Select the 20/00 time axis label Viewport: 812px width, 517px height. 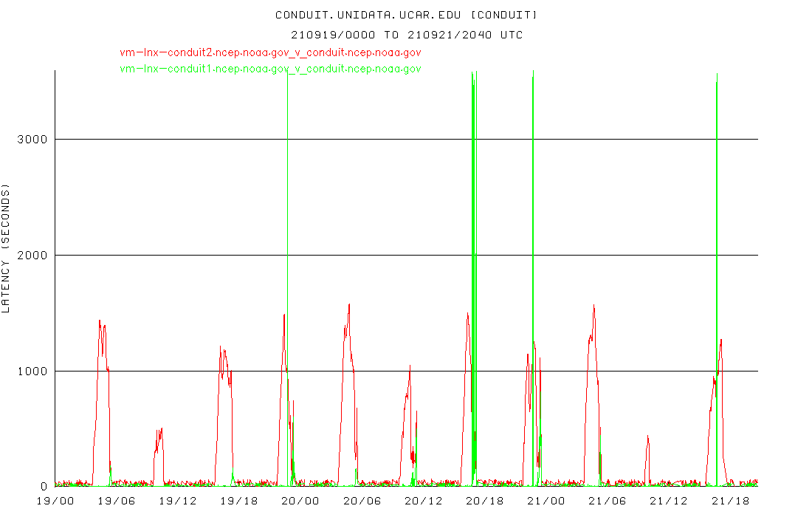coord(300,501)
